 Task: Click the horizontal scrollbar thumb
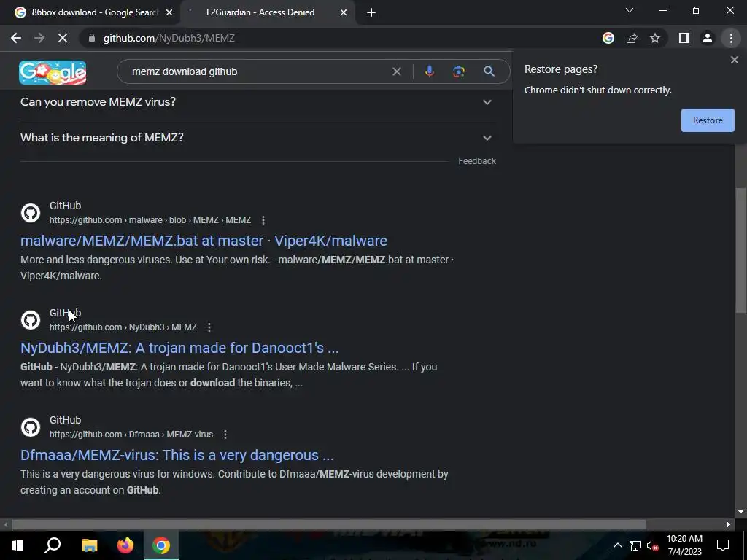tap(329, 525)
